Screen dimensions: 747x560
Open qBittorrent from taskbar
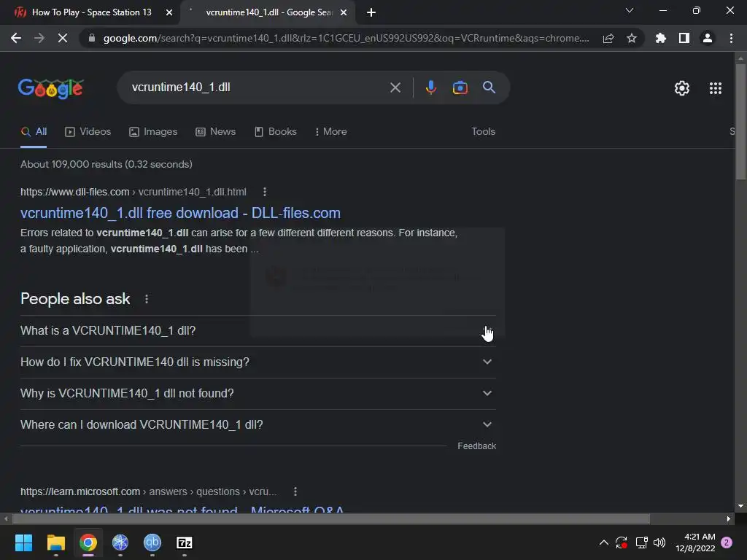tap(152, 542)
